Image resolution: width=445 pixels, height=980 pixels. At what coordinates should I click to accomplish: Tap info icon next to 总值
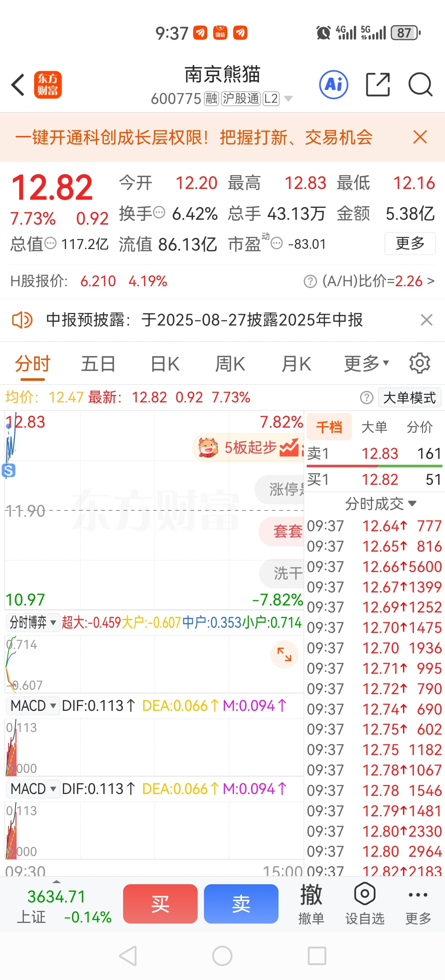point(50,243)
